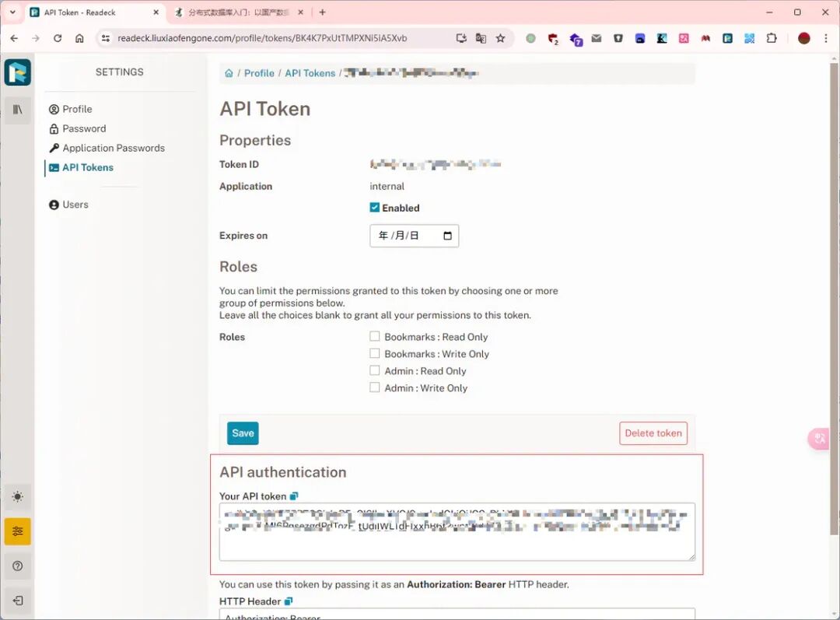840x620 pixels.
Task: Switch to the second browser tab
Action: point(240,12)
